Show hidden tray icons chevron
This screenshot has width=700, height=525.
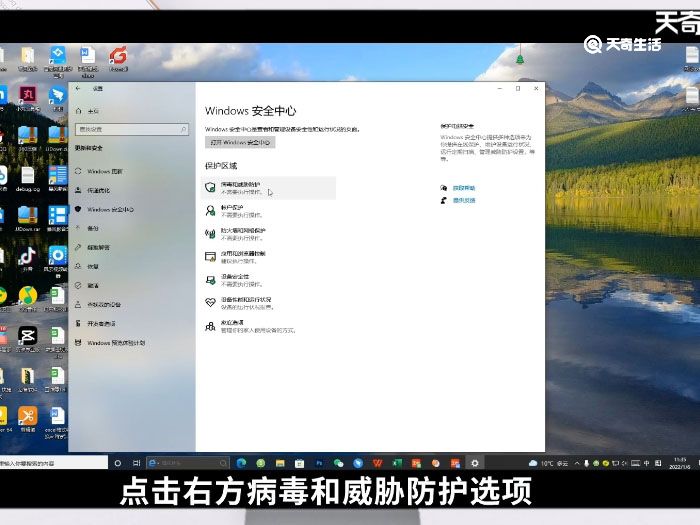(577, 463)
